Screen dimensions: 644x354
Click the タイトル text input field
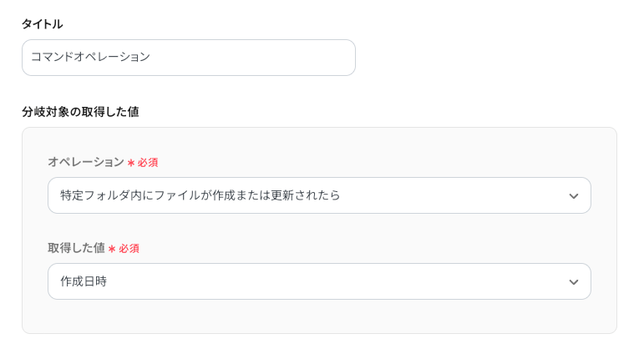[188, 58]
